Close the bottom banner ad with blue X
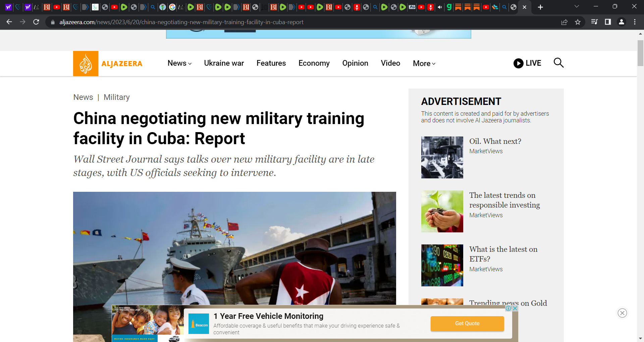Screen dimensions: 644x342 (x=515, y=308)
